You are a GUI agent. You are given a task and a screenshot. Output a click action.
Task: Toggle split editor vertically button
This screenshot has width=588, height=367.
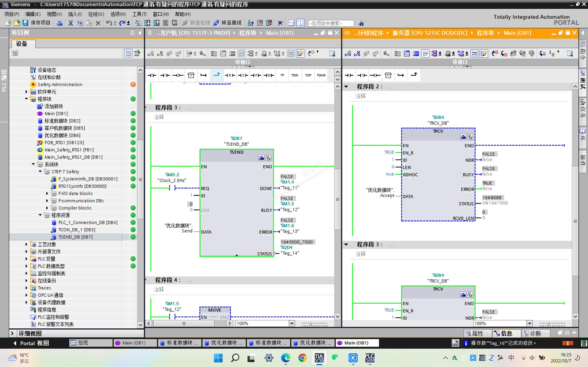click(300, 23)
